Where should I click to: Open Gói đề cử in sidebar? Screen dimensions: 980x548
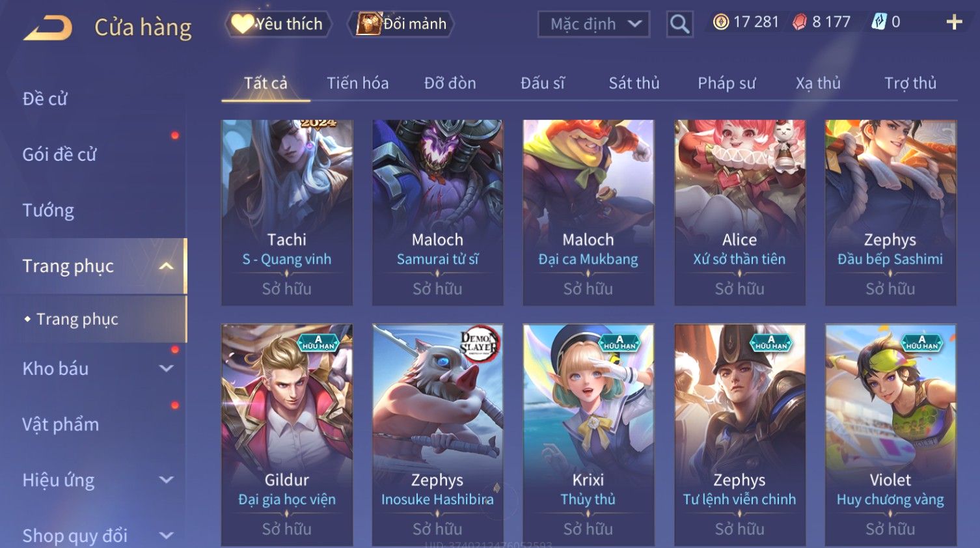tap(59, 154)
